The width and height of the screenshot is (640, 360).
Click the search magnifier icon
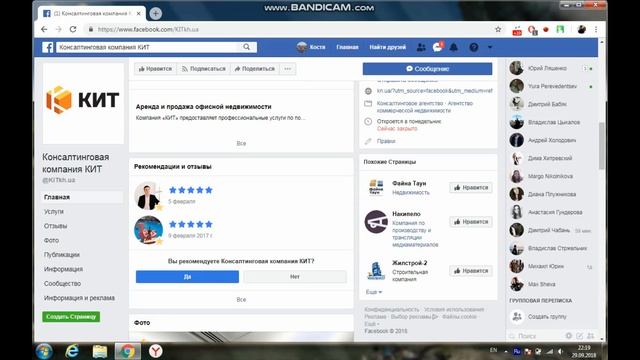pos(247,47)
